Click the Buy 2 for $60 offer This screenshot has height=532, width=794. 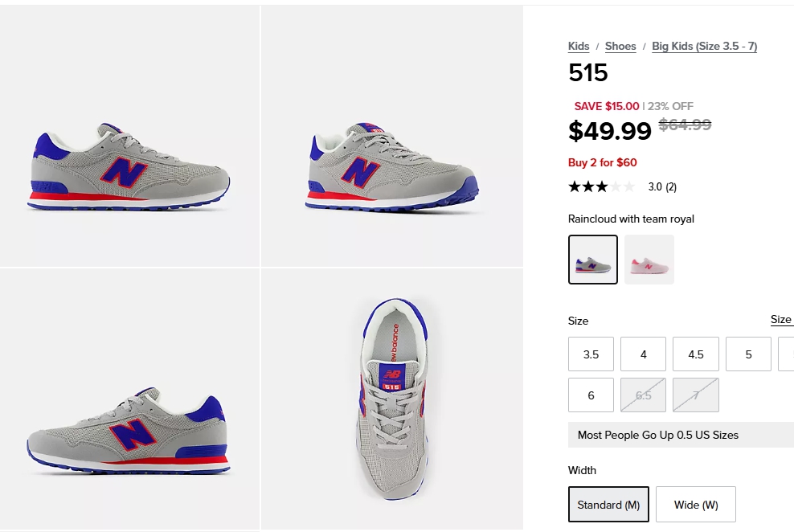602,162
